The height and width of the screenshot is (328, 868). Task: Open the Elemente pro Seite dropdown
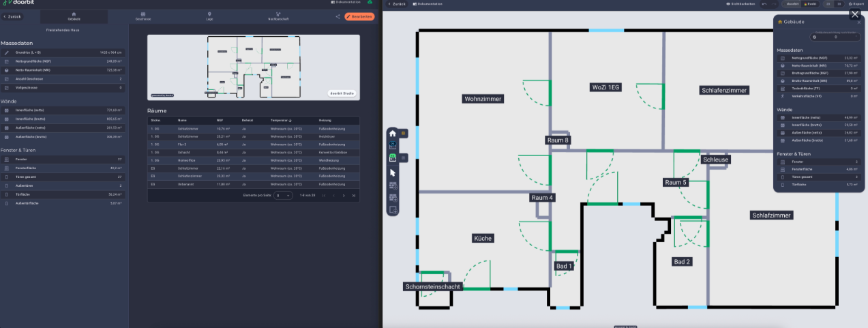coord(283,196)
